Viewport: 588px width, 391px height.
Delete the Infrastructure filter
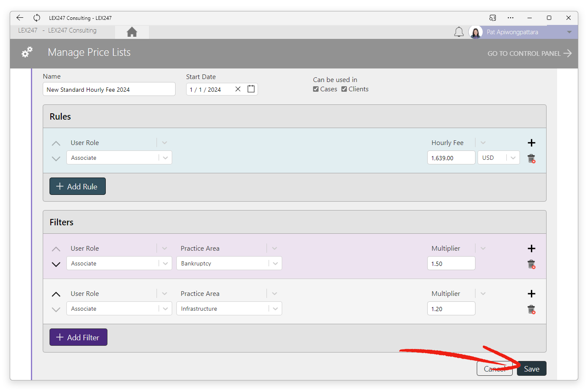coord(531,309)
